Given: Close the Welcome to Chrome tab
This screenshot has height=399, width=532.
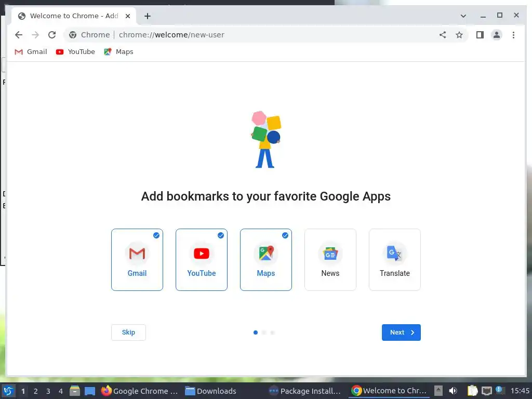Looking at the screenshot, I should (128, 16).
